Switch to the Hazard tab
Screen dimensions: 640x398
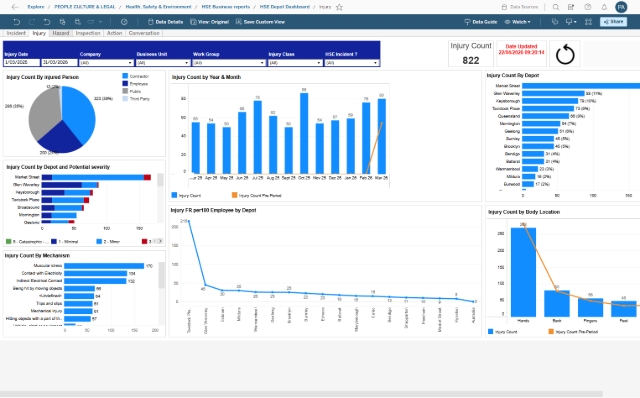click(60, 33)
